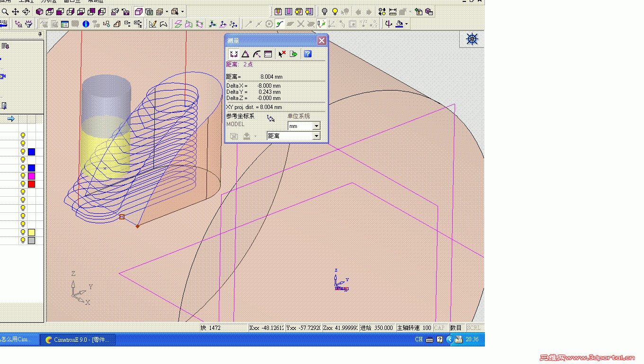Click the red color swatch in list
Screen dimensions: 644x364
tap(31, 184)
